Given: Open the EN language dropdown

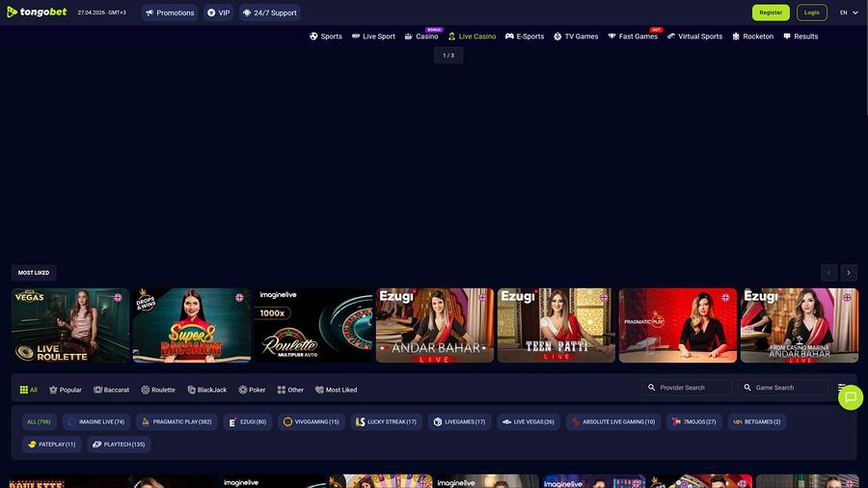Looking at the screenshot, I should point(849,13).
